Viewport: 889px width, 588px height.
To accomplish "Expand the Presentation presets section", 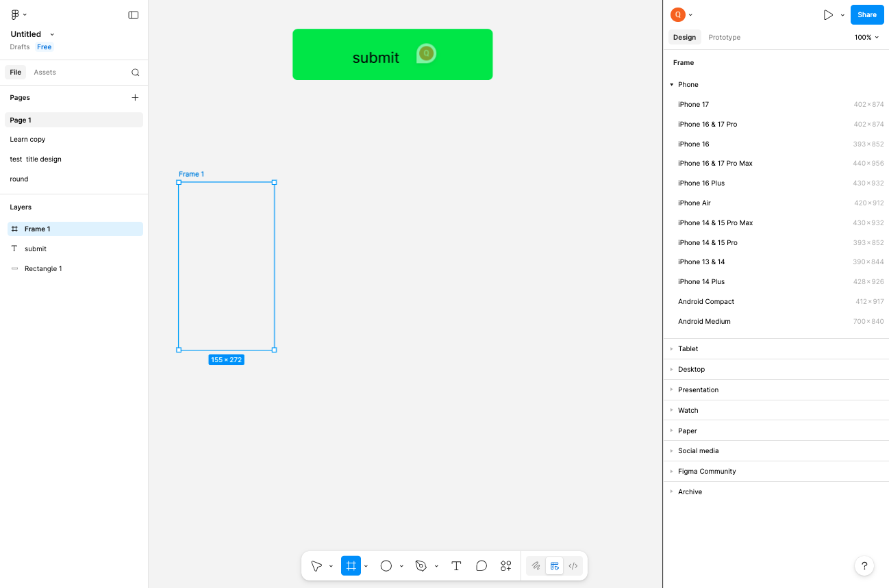I will [672, 390].
